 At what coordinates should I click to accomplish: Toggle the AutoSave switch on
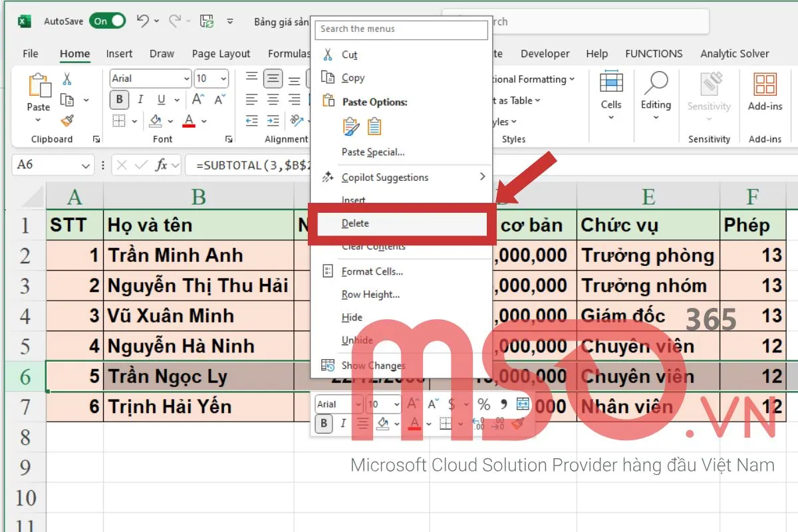(106, 21)
